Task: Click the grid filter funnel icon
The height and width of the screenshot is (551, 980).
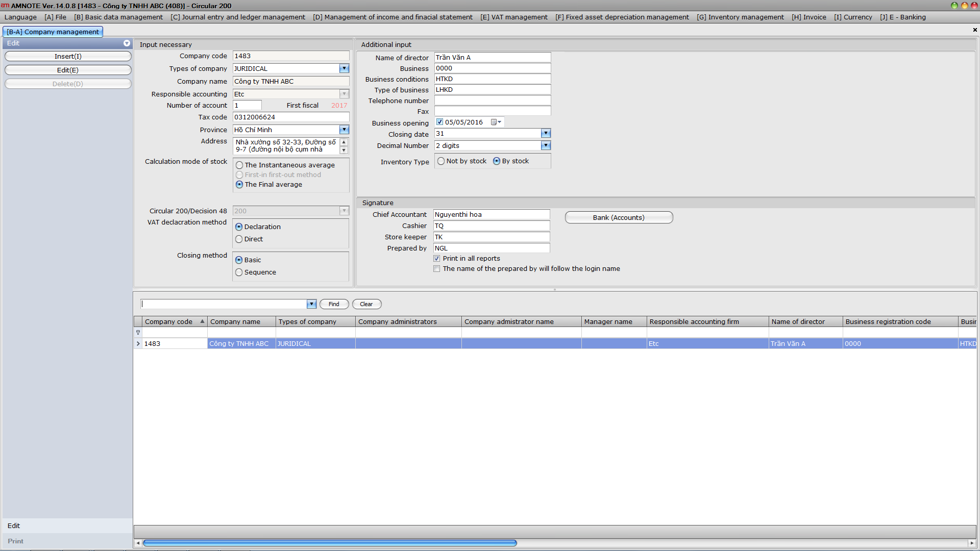Action: pos(138,333)
